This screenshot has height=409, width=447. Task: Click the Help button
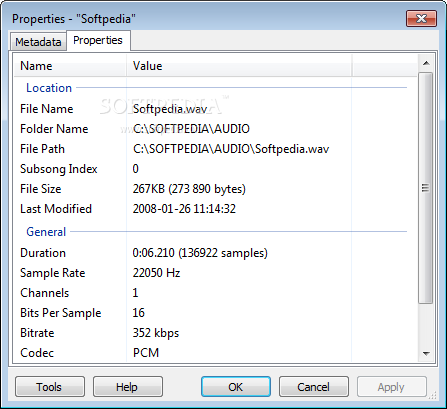tap(128, 387)
